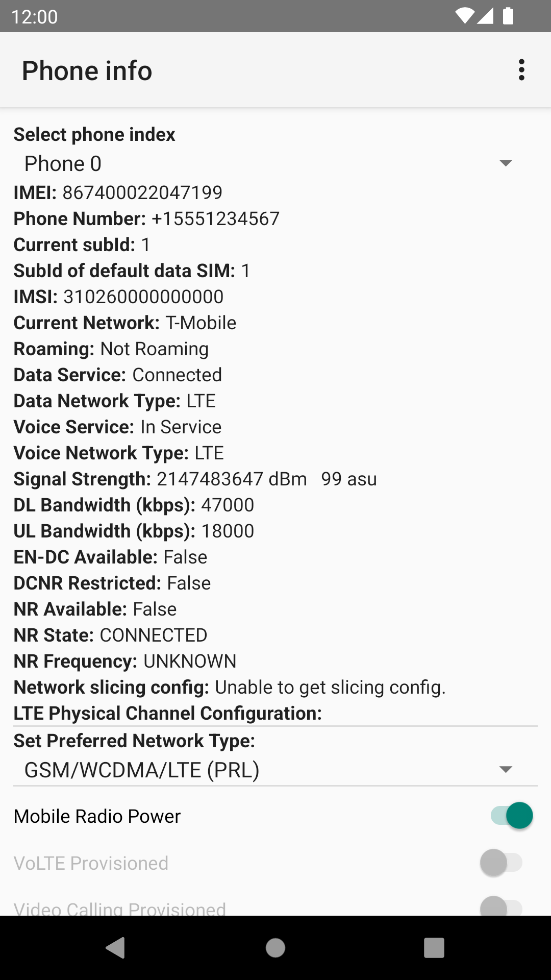Open the three-dot overflow menu
Viewport: 551px width, 980px height.
(521, 70)
